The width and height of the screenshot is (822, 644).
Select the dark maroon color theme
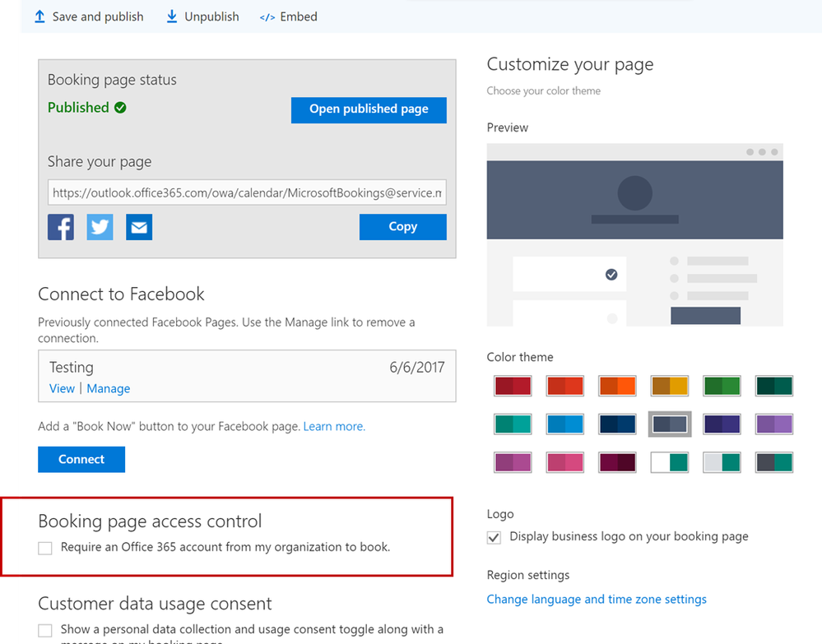[618, 463]
